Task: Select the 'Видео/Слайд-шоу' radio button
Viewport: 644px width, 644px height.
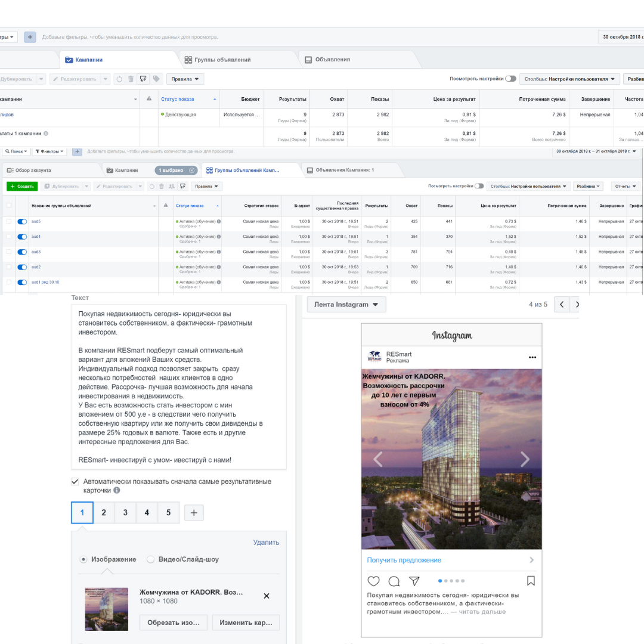Action: coord(151,559)
